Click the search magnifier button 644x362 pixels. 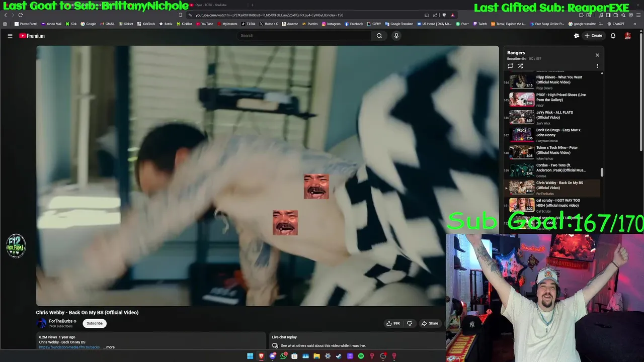point(379,36)
